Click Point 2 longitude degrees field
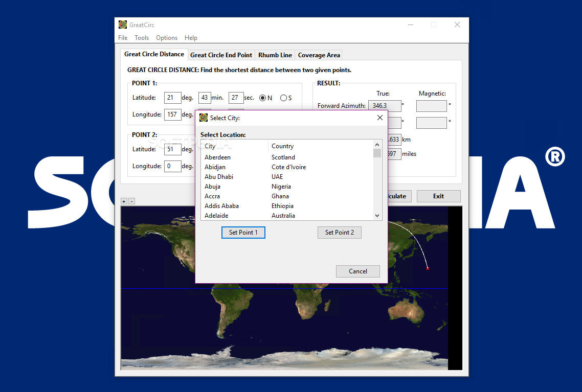 click(172, 166)
